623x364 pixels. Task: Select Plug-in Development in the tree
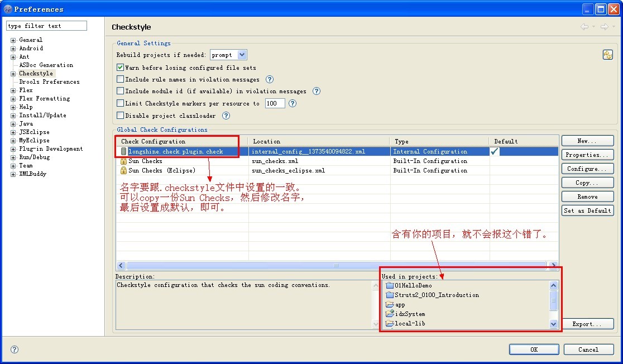(x=51, y=149)
